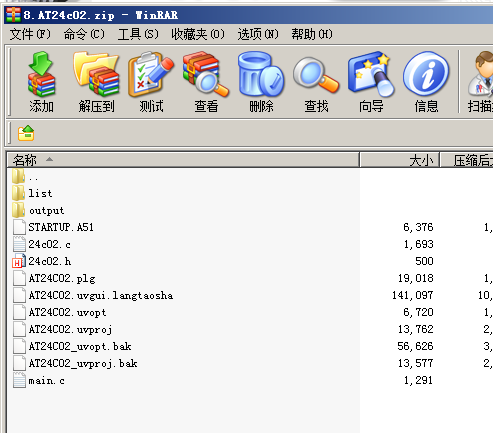
Task: Open the 查看 (View) toolbar icon
Action: (206, 74)
